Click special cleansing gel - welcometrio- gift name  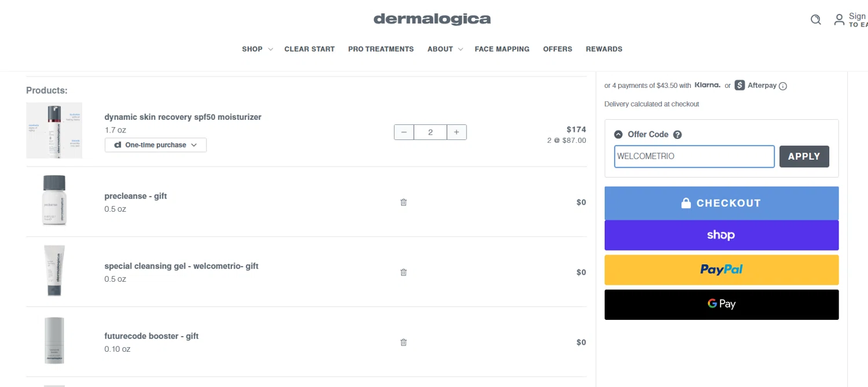(x=181, y=266)
